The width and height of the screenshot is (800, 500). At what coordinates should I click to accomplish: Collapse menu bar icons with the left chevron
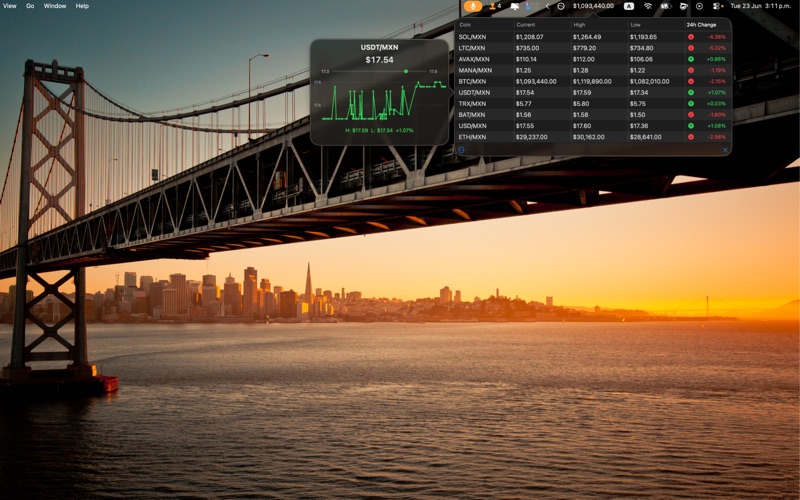547,6
